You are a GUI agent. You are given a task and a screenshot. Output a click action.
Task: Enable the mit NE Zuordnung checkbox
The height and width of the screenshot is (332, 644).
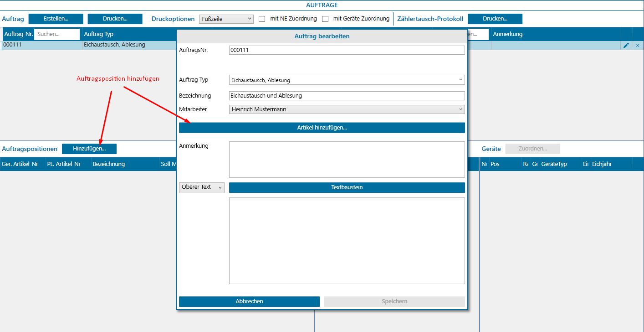(x=262, y=19)
